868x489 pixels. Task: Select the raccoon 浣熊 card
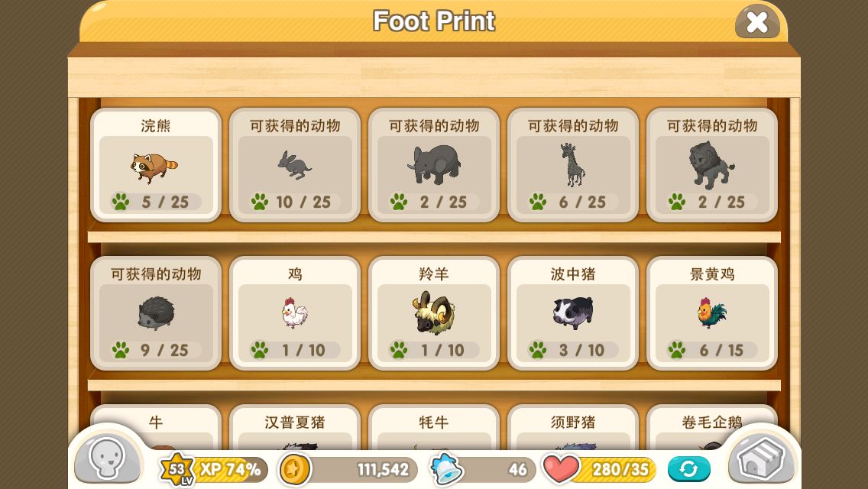[156, 165]
